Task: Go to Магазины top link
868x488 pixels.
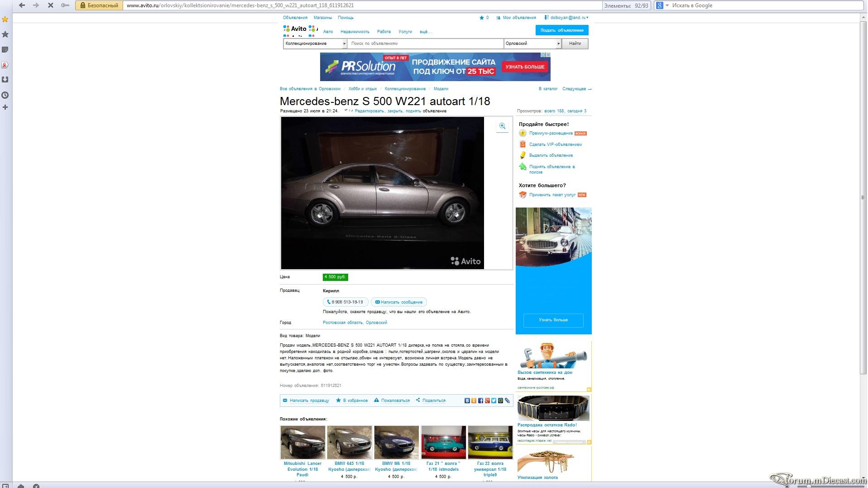Action: pyautogui.click(x=323, y=18)
